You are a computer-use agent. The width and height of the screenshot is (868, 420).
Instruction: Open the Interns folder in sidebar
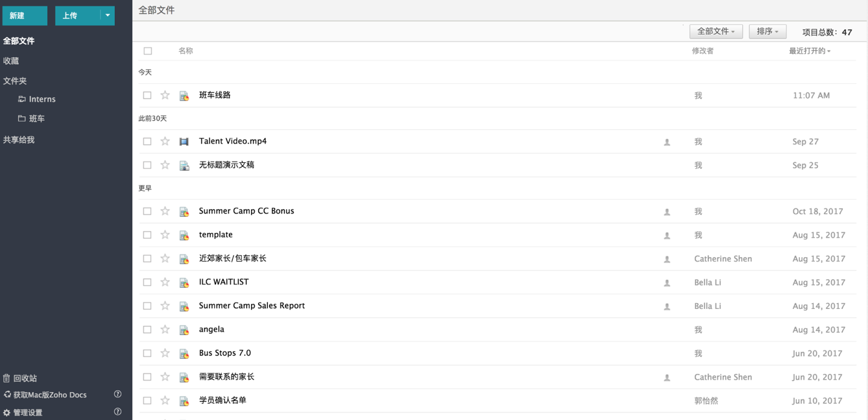(x=42, y=99)
